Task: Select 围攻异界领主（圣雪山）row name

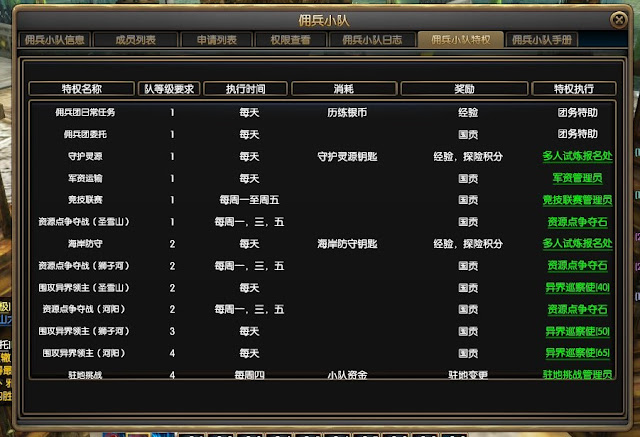Action: 84,288
